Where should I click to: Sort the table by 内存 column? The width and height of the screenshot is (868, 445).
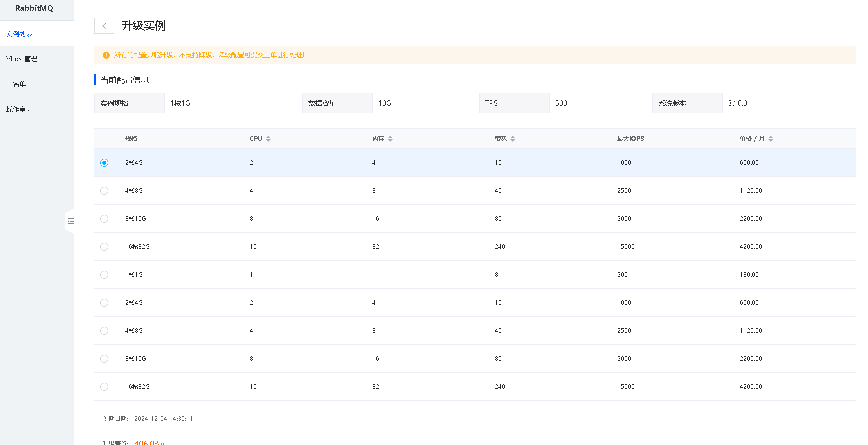coord(390,139)
